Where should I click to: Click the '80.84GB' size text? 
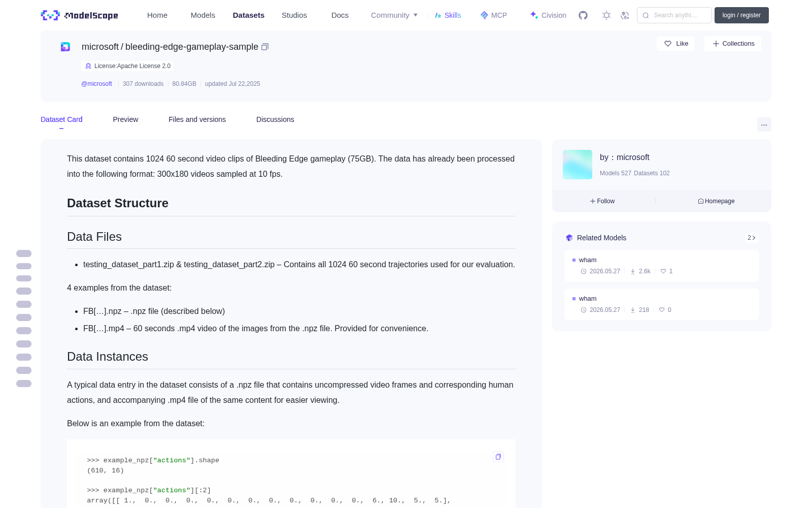184,84
